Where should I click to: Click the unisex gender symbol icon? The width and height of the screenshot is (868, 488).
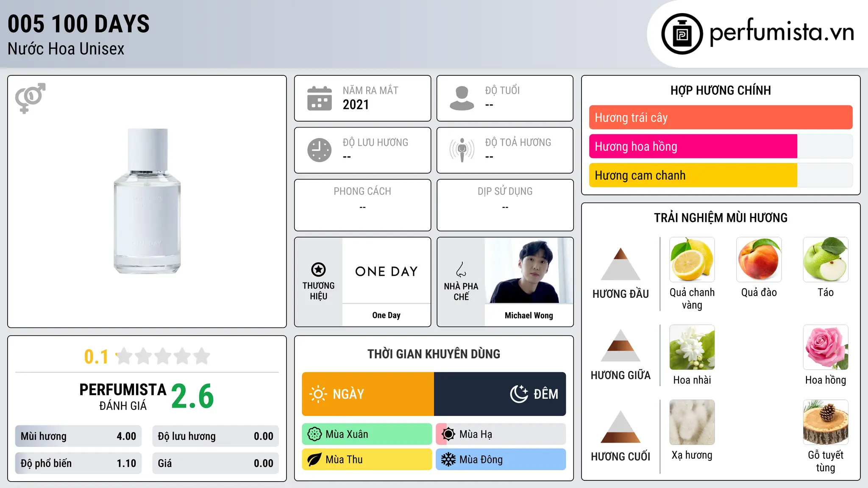pyautogui.click(x=30, y=98)
